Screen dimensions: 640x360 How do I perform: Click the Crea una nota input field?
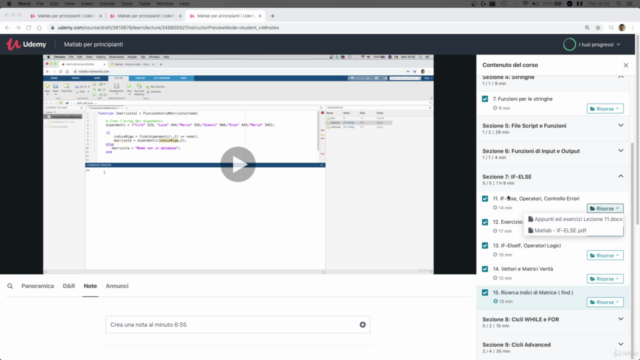click(x=238, y=325)
